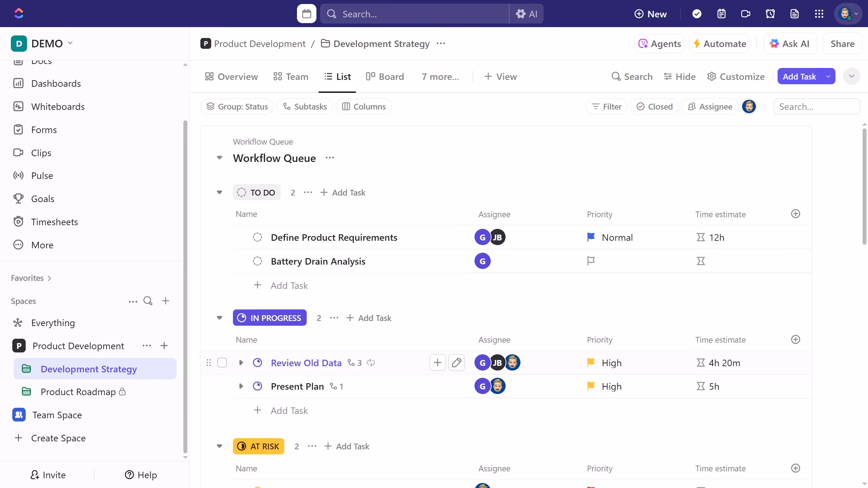Image resolution: width=868 pixels, height=488 pixels.
Task: Toggle status icon of Present Plan
Action: coord(257,386)
